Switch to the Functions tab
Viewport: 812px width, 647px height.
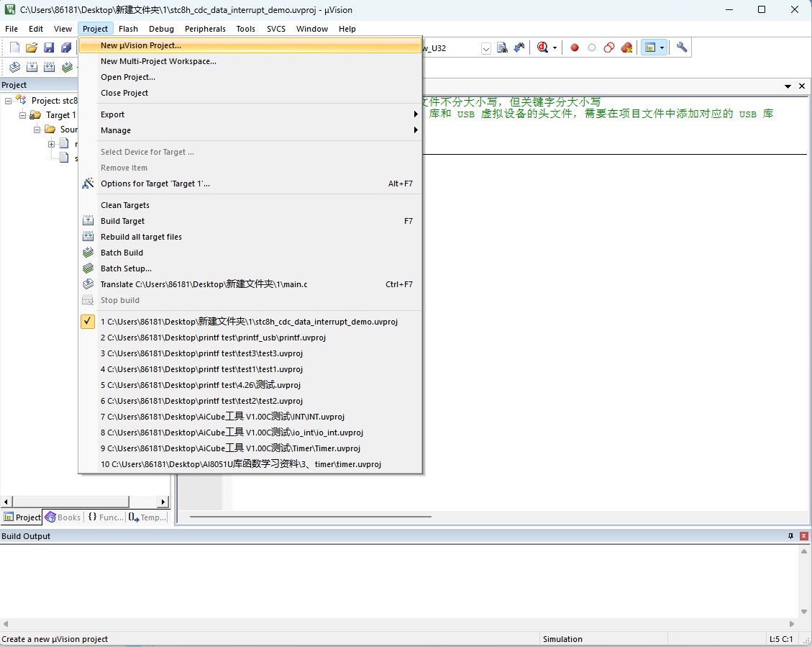coord(105,517)
